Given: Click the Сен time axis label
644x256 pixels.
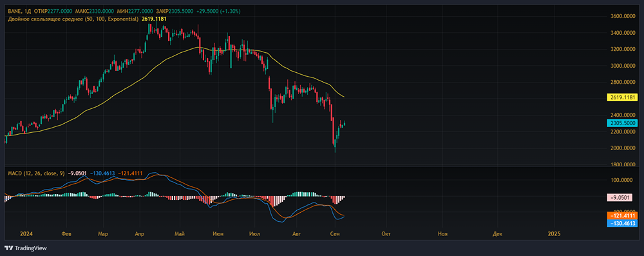Looking at the screenshot, I should click(335, 234).
